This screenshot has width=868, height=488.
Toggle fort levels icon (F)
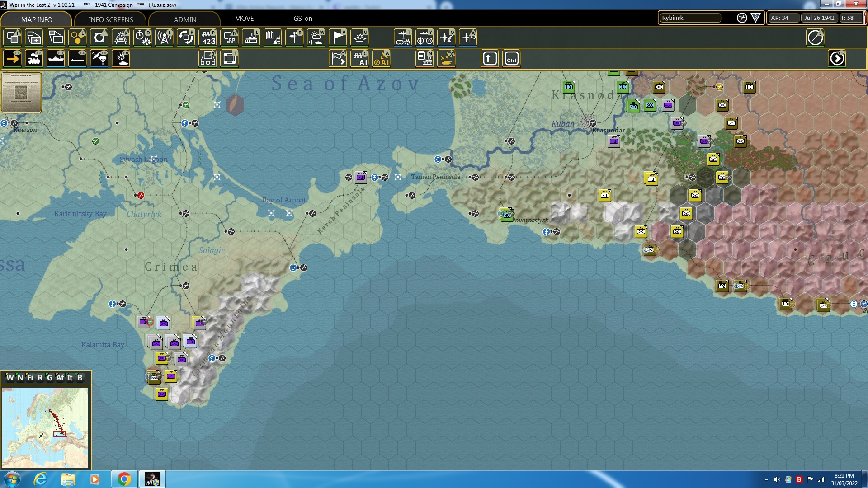point(99,38)
